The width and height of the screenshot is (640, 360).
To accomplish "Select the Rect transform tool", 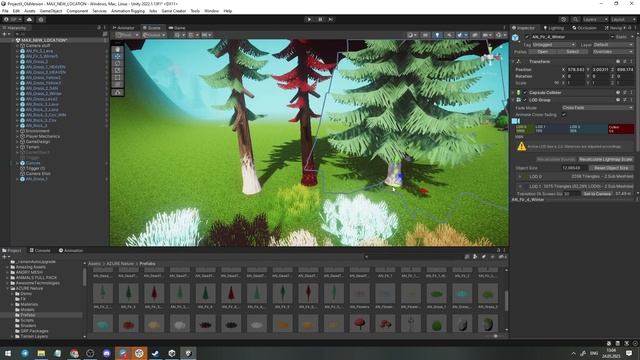I will (118, 77).
